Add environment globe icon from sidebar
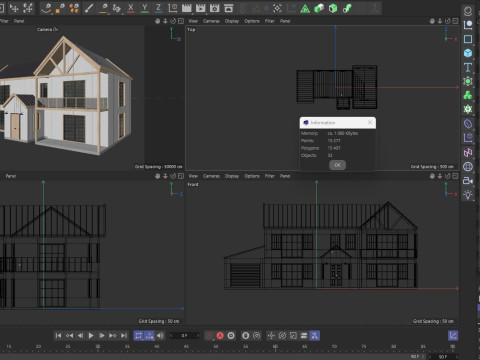 point(468,167)
